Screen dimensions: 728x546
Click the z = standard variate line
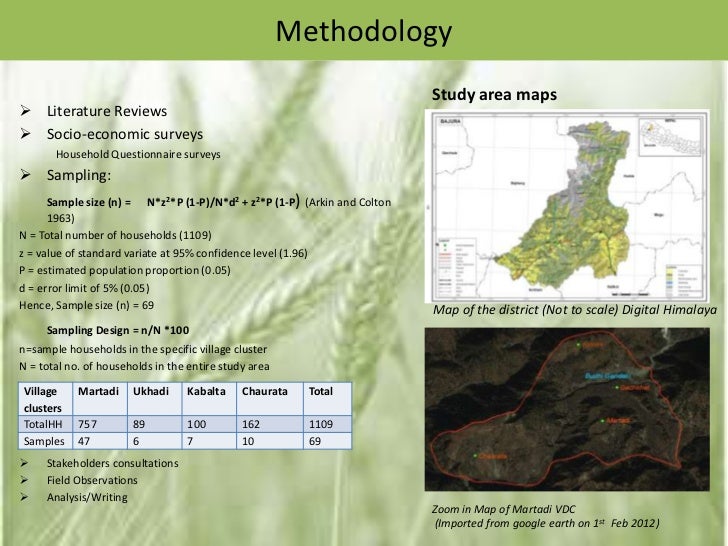click(163, 254)
